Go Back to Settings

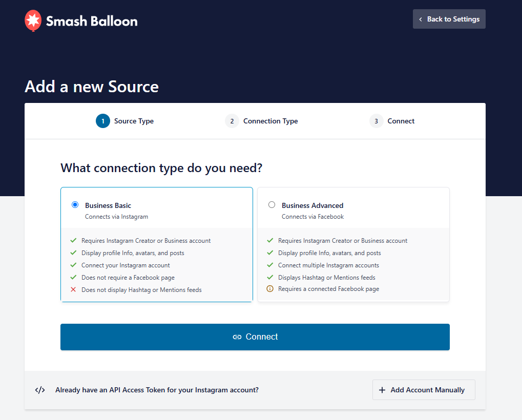[449, 19]
